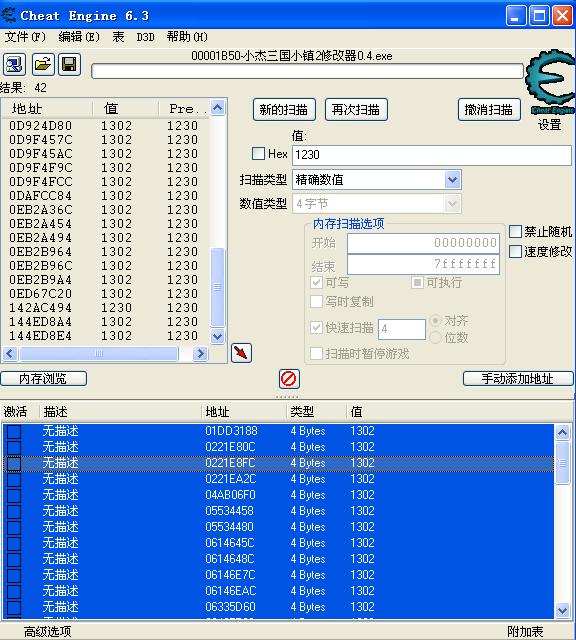Click the 开始 address field
The width and height of the screenshot is (576, 640).
pos(423,243)
